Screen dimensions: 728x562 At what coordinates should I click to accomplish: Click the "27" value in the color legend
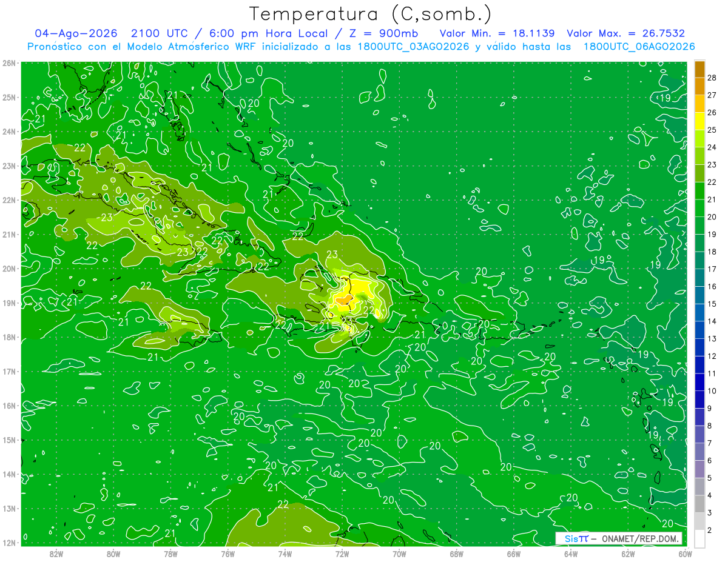[x=712, y=95]
